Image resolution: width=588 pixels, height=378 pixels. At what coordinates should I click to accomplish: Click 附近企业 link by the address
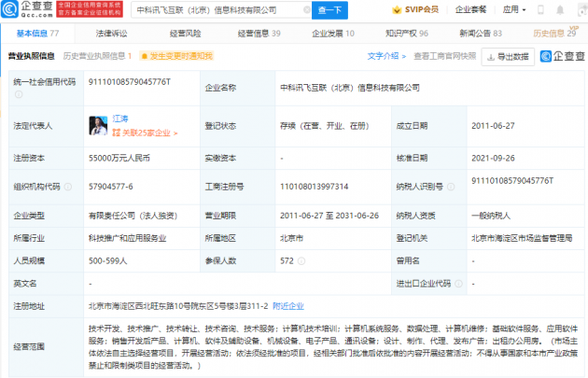coord(288,306)
